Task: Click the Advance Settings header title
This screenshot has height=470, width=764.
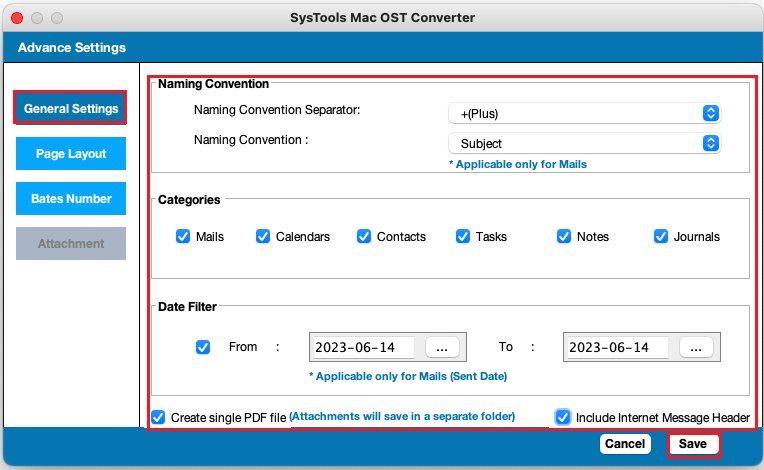Action: point(72,48)
